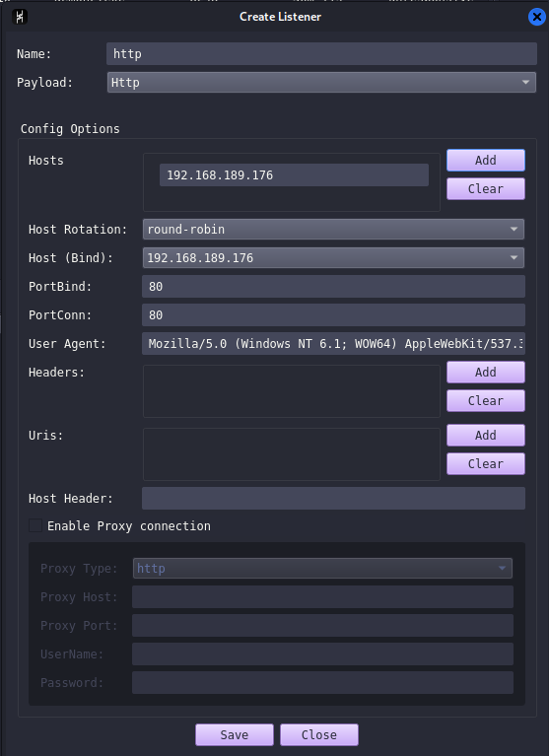Viewport: 549px width, 756px height.
Task: Add a new URI entry
Action: coord(485,436)
